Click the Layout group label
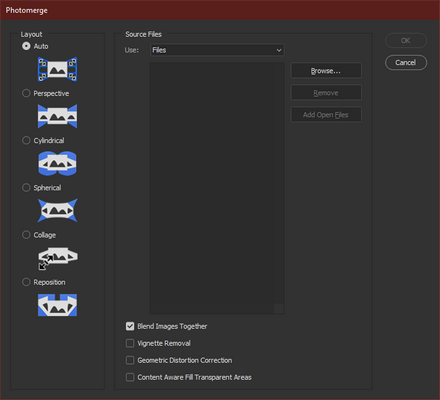440x400 pixels. coord(31,34)
